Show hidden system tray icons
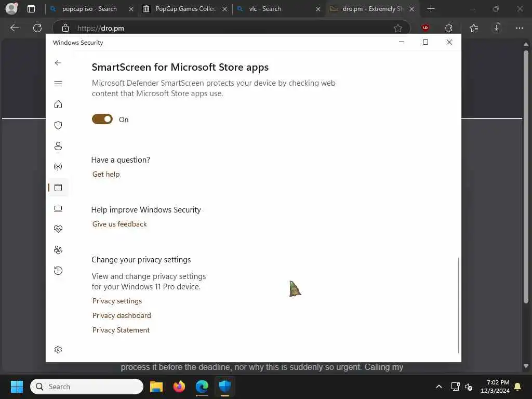532x399 pixels. tap(438, 387)
